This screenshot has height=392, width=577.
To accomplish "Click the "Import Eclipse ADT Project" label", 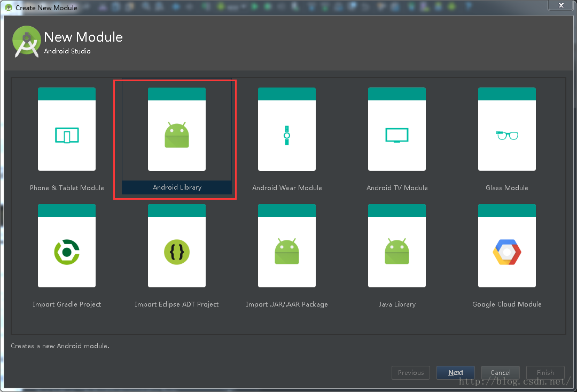I will [177, 304].
